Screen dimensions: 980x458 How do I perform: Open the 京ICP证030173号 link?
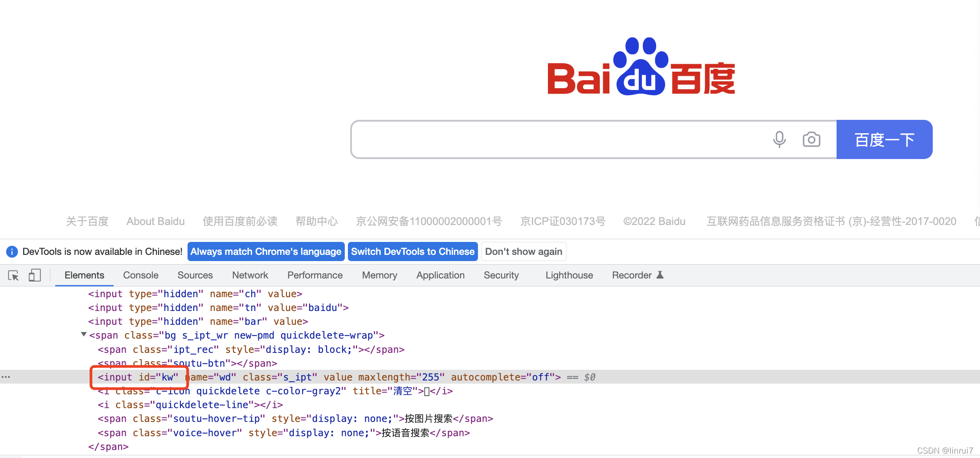pyautogui.click(x=563, y=221)
